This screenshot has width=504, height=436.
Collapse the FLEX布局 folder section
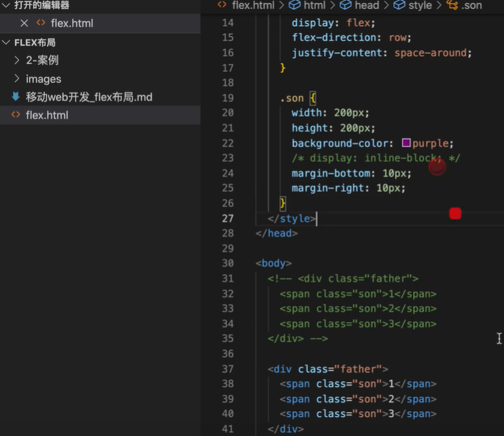6,43
